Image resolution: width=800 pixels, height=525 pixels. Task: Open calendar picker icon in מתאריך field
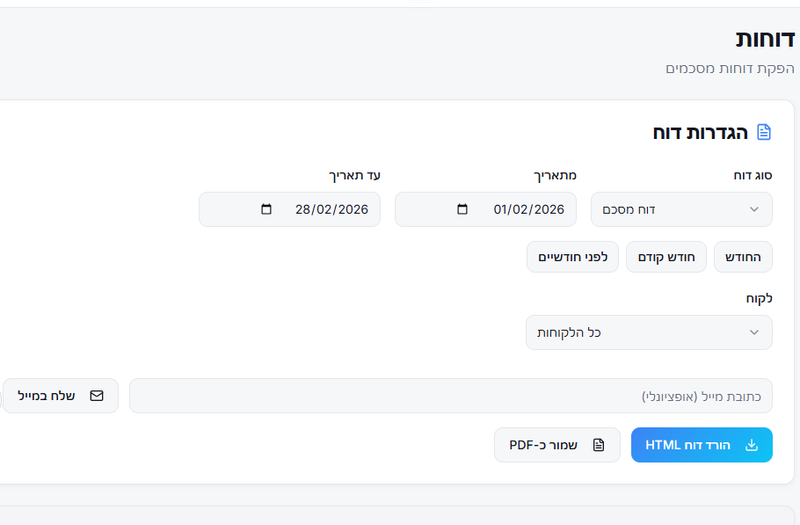click(462, 210)
